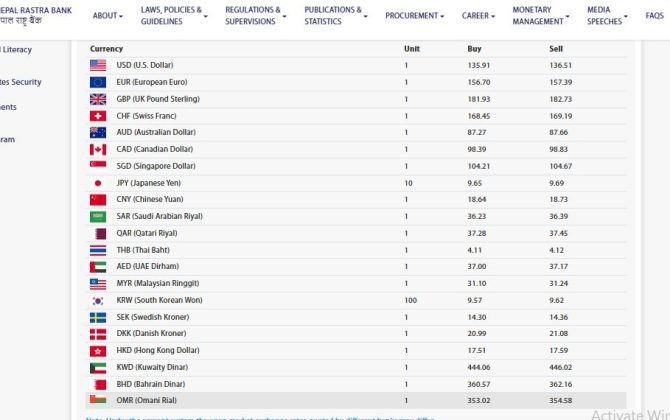Click the USD U.S. Dollar flag icon
The image size is (670, 420).
click(x=98, y=66)
